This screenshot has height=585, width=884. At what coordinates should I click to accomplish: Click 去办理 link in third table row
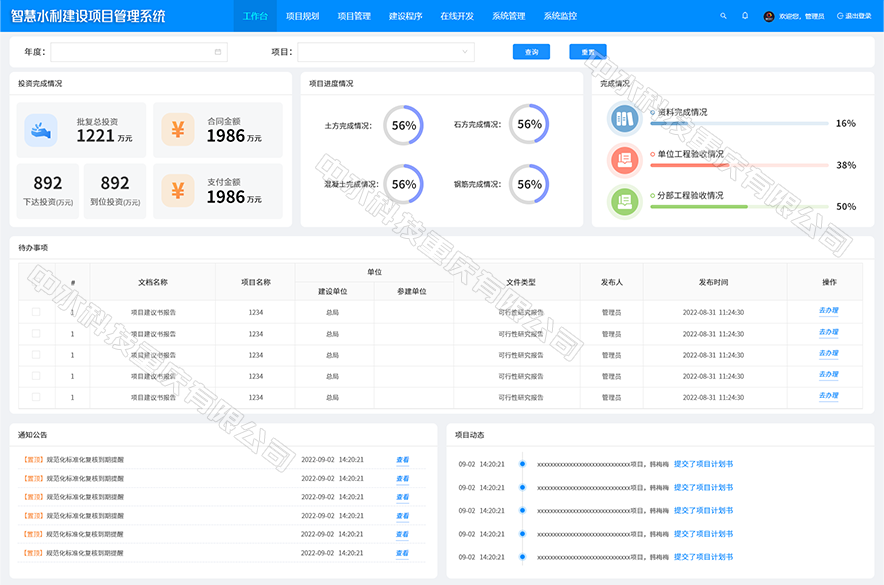tap(829, 353)
